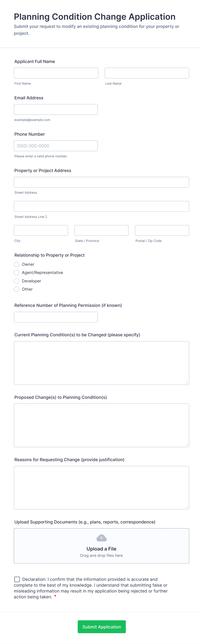Click the Reasons for Requesting Change text area

click(101, 488)
